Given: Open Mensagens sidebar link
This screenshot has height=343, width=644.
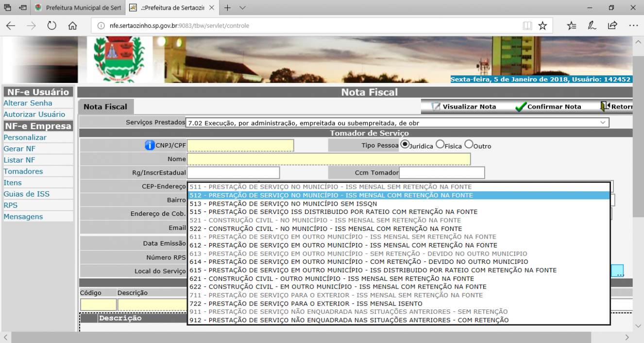Looking at the screenshot, I should 23,216.
